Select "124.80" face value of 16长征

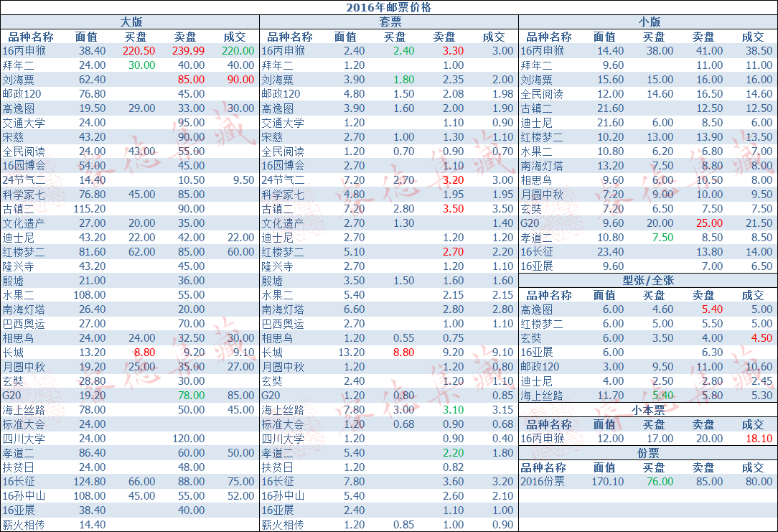[x=90, y=481]
